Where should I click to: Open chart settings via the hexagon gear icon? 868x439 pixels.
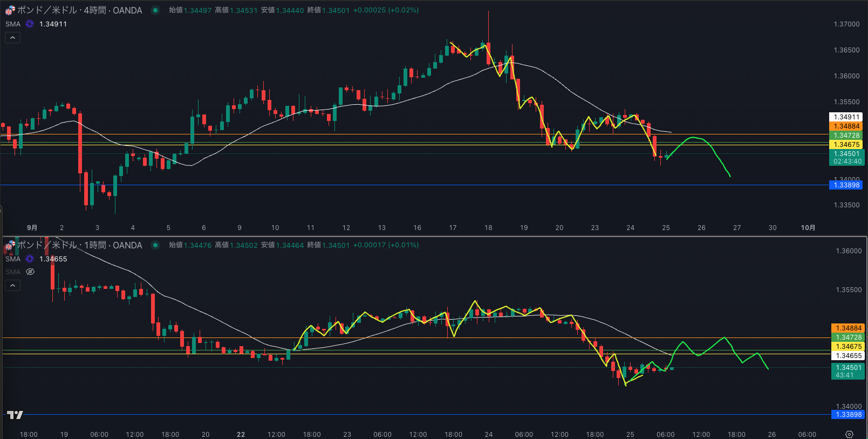point(849,434)
